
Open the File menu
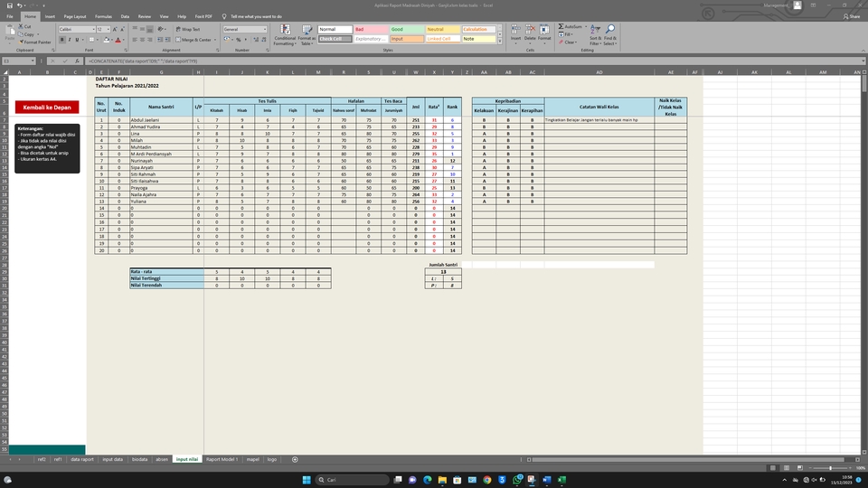(x=10, y=16)
